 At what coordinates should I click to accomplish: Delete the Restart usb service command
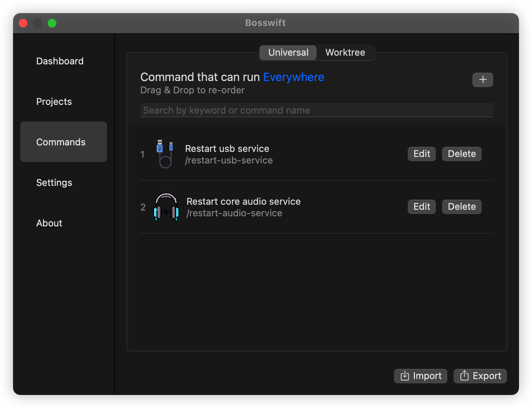(462, 154)
